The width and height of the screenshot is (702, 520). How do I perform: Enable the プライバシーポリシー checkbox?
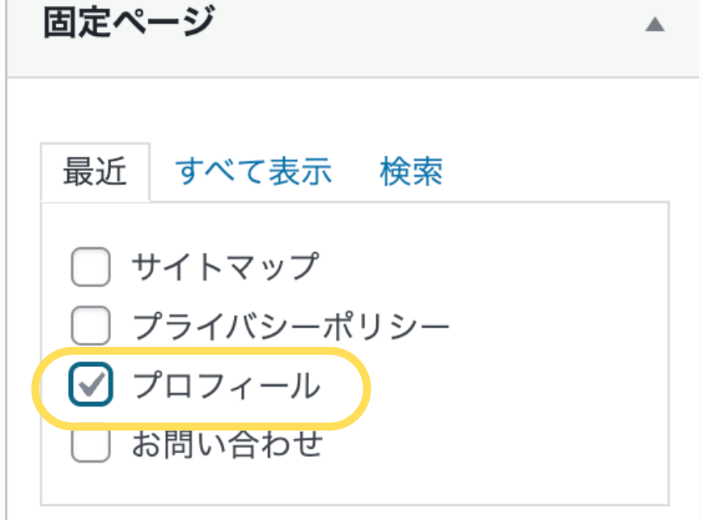coord(91,325)
